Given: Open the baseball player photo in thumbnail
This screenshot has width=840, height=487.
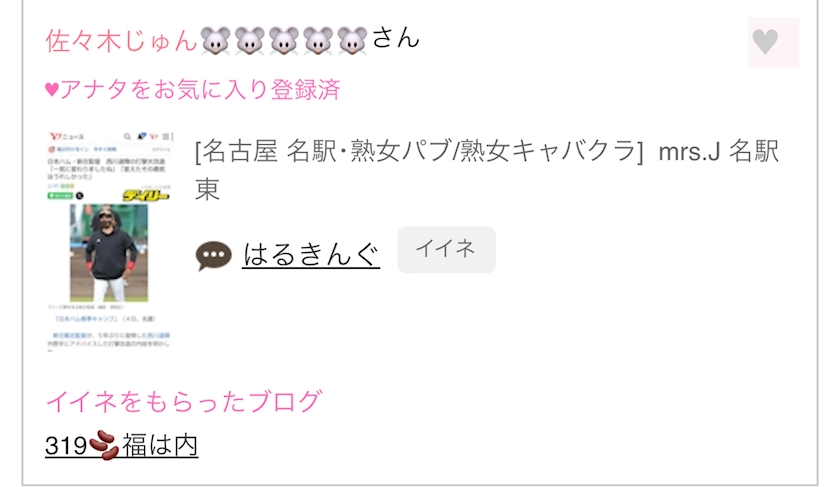Looking at the screenshot, I should 109,253.
